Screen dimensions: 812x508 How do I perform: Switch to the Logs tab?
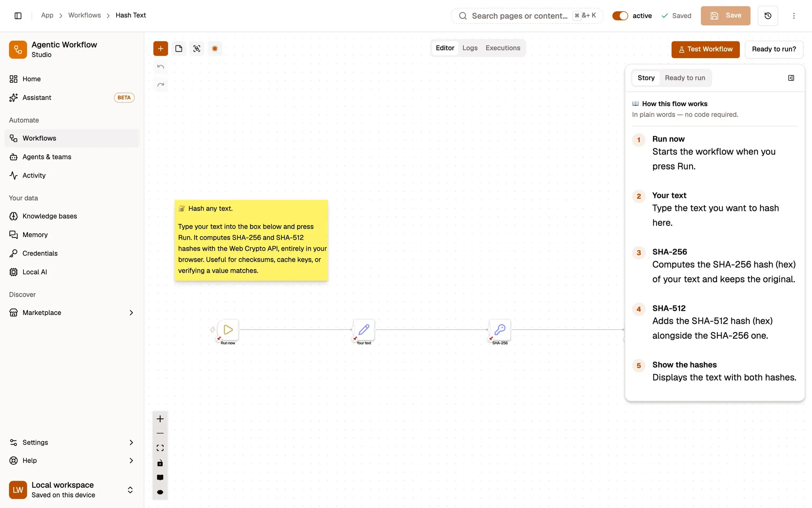pos(470,48)
